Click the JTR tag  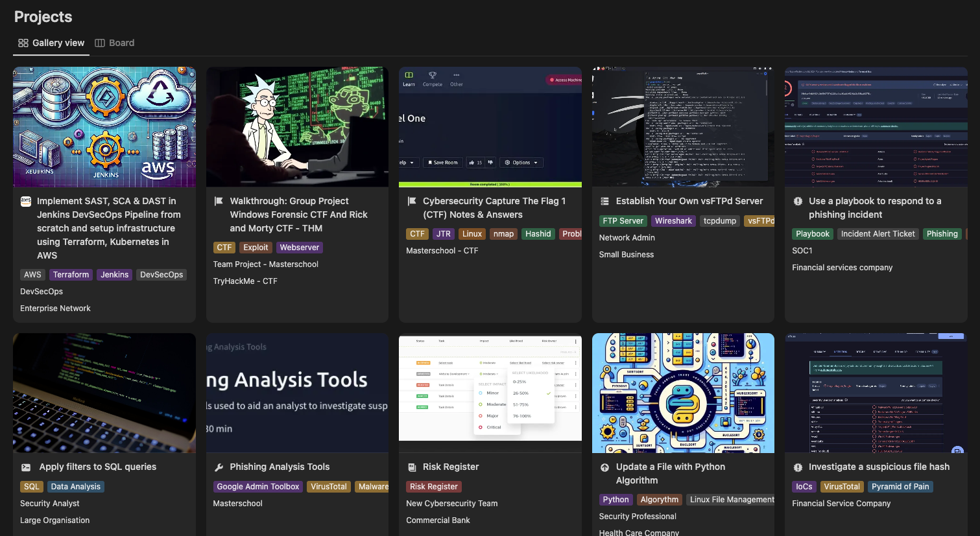tap(444, 234)
